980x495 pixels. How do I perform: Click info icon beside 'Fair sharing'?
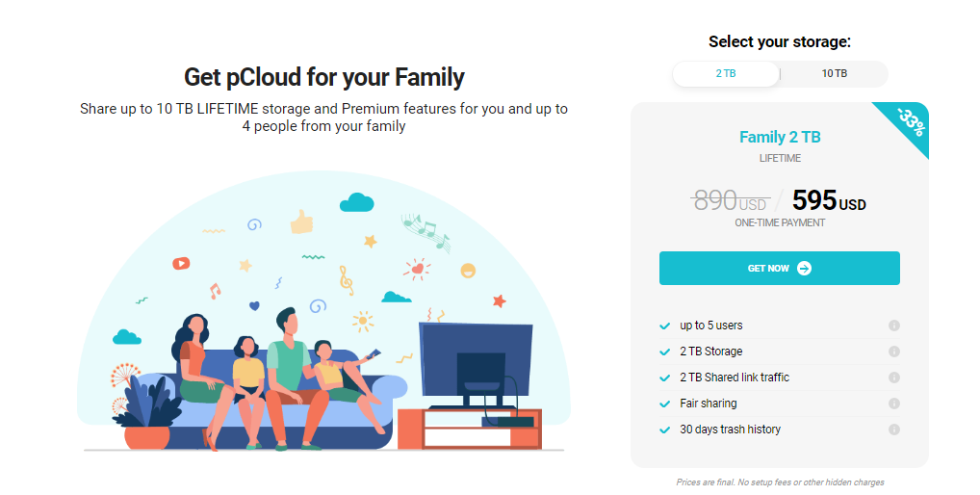[x=894, y=404]
